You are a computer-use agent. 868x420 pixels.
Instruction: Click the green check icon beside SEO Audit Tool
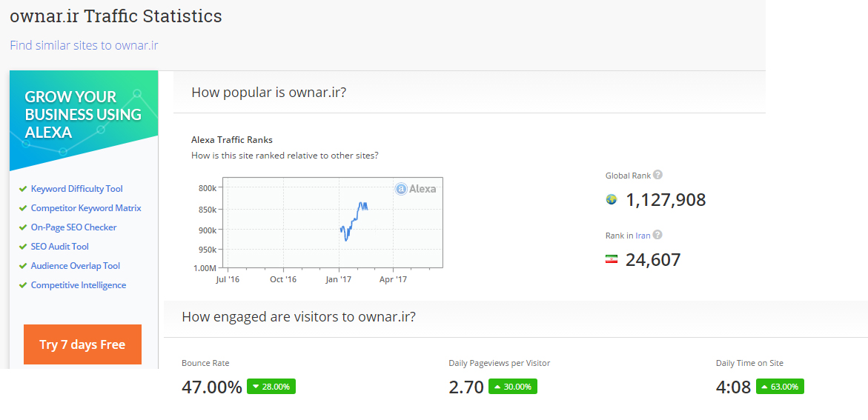(23, 247)
